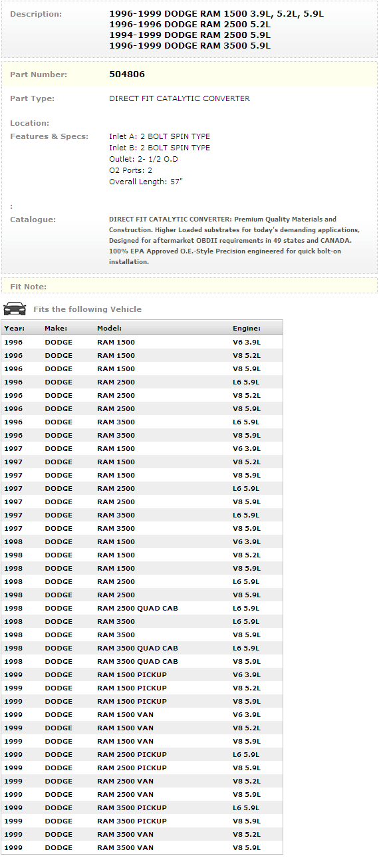379x868 pixels.
Task: Click 1998 RAM 1500 V6 3.9L row
Action: (x=142, y=541)
